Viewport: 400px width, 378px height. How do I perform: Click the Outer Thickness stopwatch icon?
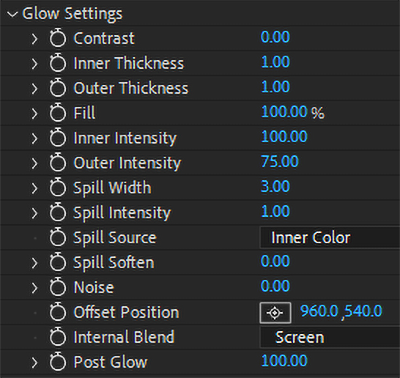(x=58, y=88)
